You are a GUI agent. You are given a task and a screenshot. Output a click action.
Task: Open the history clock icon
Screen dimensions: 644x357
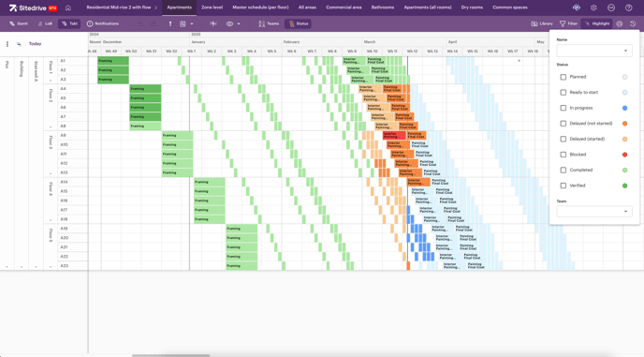(x=633, y=23)
